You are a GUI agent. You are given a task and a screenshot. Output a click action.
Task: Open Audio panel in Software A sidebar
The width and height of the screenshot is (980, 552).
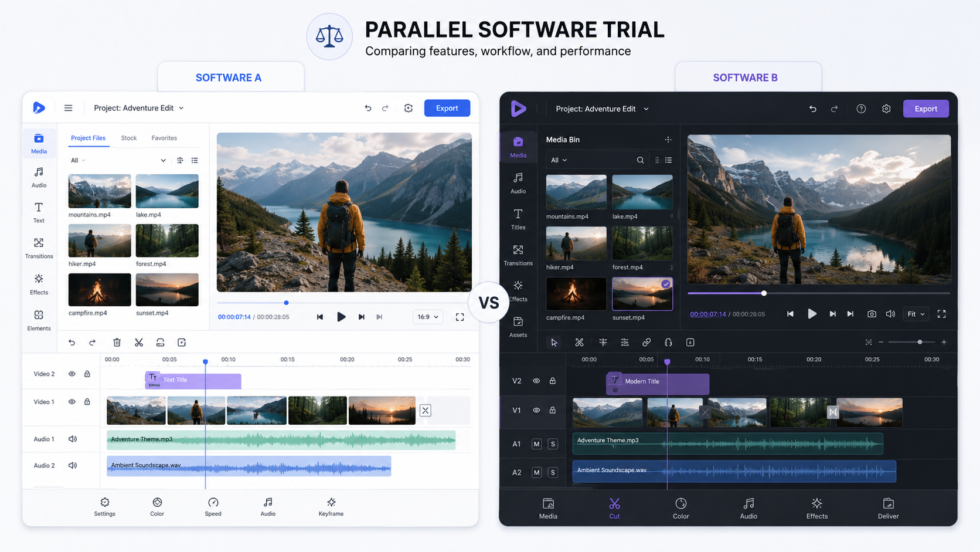39,177
